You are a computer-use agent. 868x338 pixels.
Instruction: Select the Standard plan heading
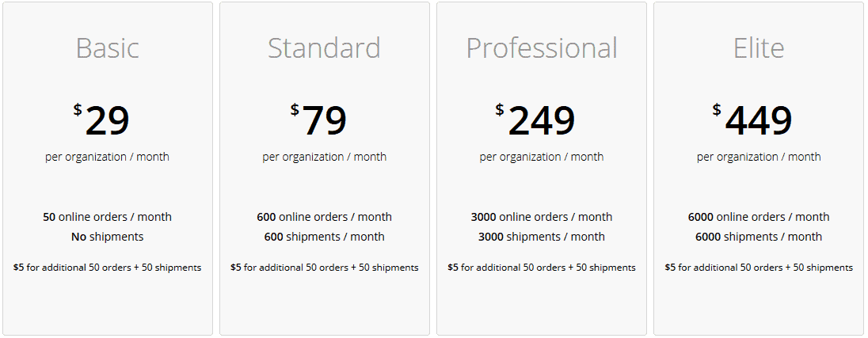[x=324, y=48]
